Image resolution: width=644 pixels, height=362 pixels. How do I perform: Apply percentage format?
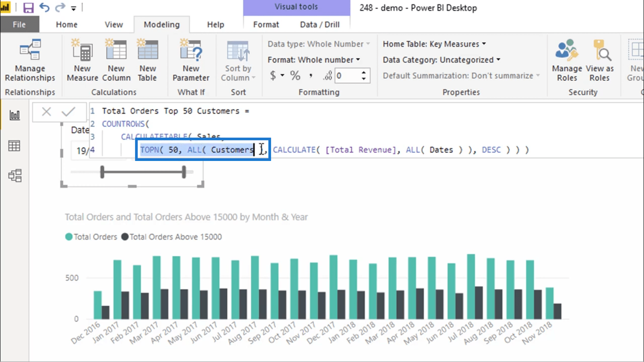(295, 75)
